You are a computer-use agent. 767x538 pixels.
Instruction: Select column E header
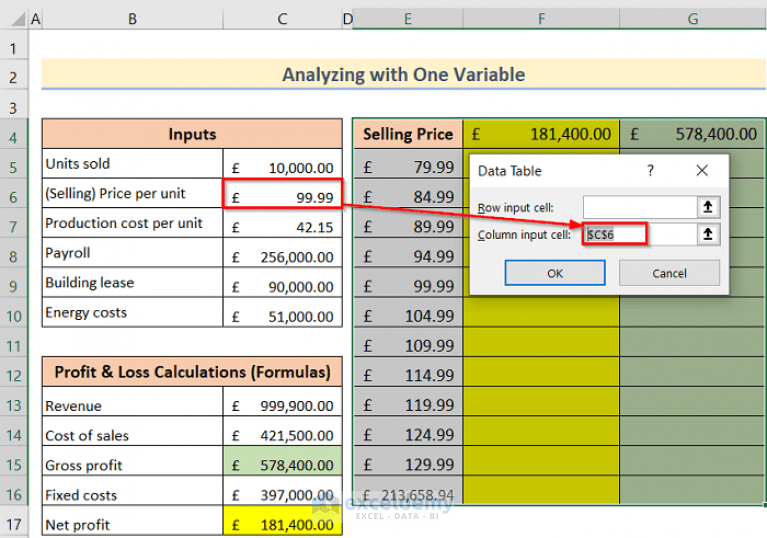(x=407, y=19)
